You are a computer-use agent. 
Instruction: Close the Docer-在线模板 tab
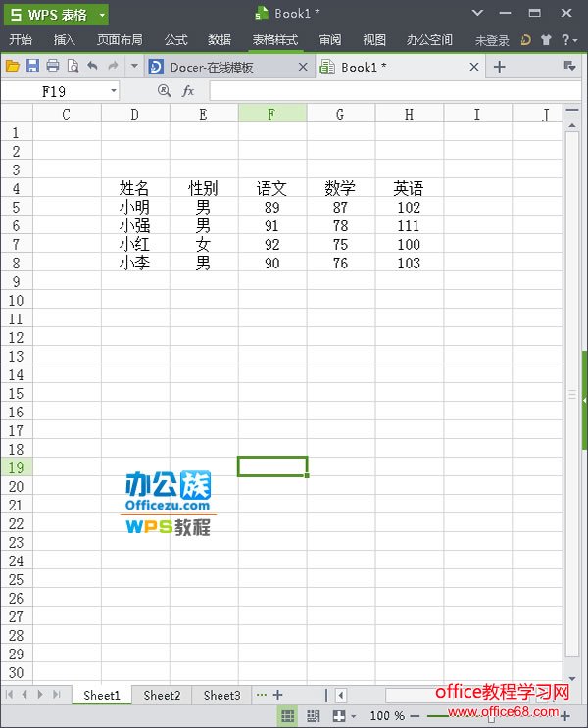[x=303, y=67]
